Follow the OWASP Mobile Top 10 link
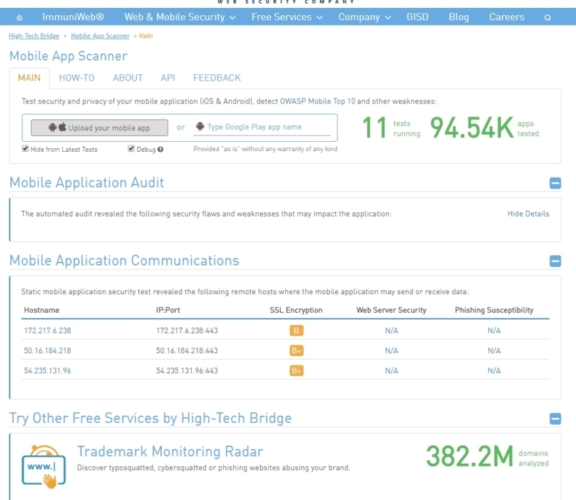This screenshot has height=500, width=576. click(x=317, y=101)
